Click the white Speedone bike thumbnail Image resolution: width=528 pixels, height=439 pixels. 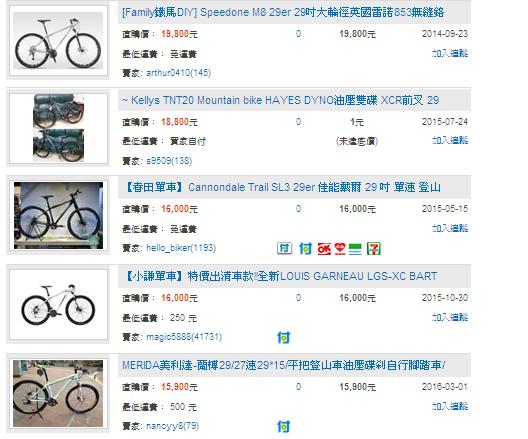coord(58,40)
